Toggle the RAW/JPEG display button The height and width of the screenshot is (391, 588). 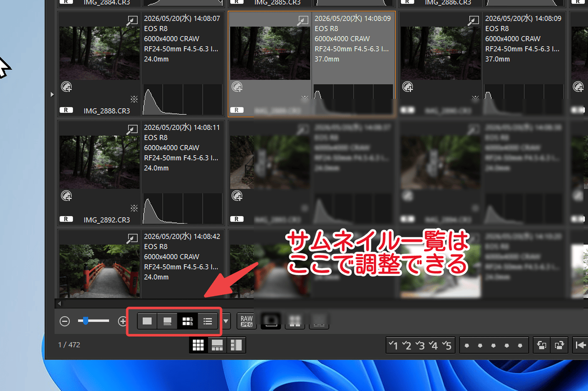(247, 321)
